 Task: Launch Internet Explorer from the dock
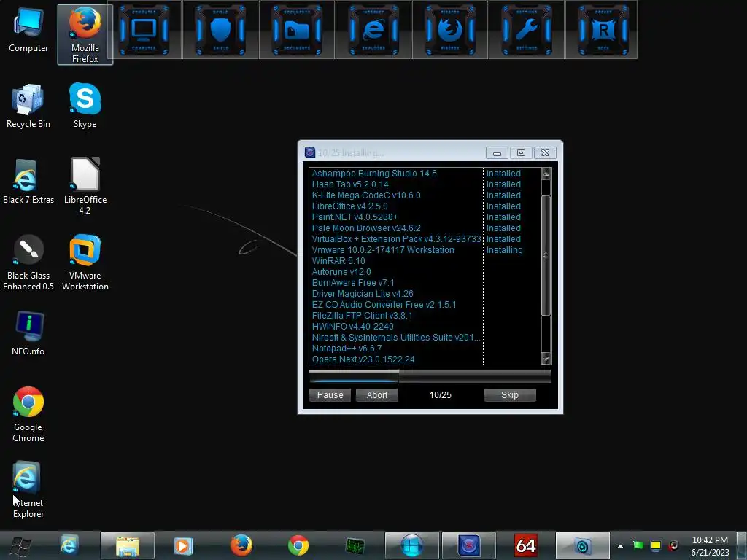click(373, 30)
